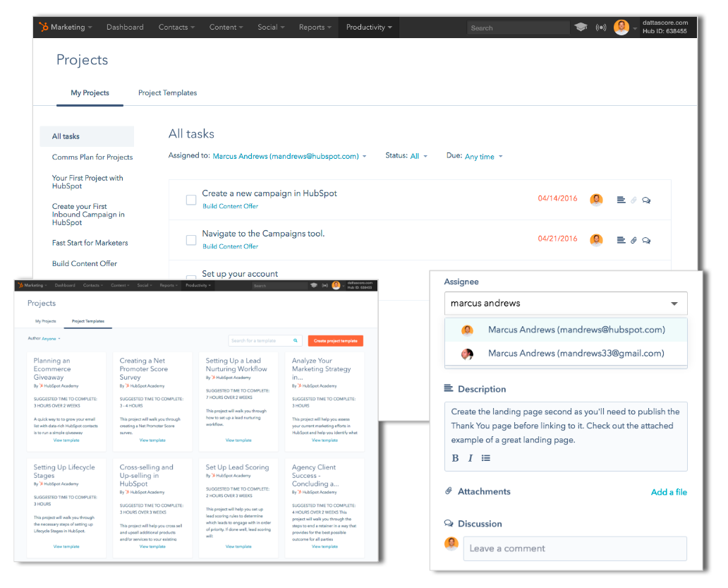728x588 pixels.
Task: Open Creating a Net Promoter Score Survey card
Action: click(152, 401)
